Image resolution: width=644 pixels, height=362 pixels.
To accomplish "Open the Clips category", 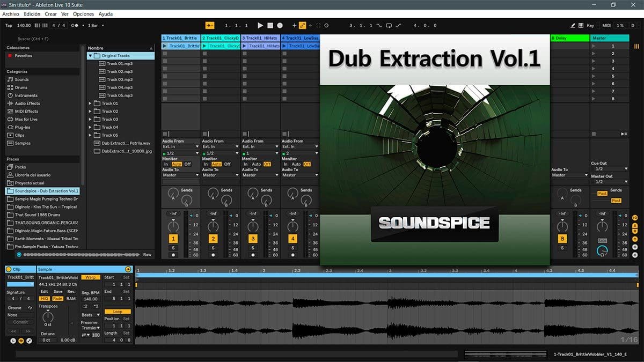I will coord(16,135).
